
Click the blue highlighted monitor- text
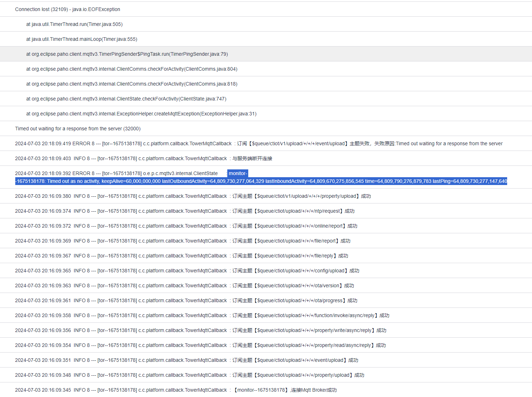(238, 173)
